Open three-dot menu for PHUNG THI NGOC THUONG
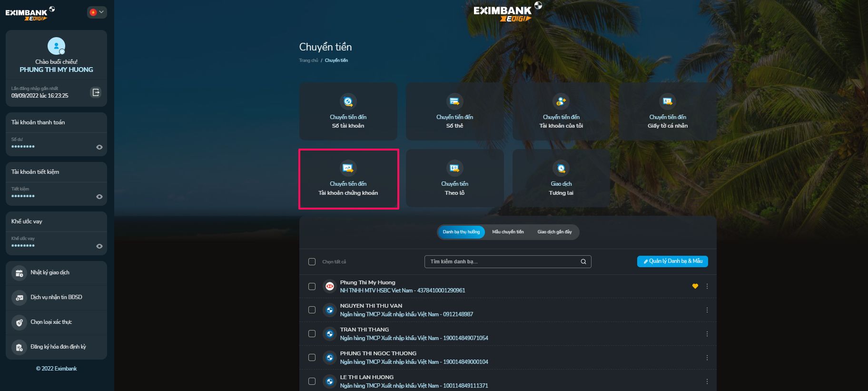Viewport: 868px width, 391px height. coord(707,358)
